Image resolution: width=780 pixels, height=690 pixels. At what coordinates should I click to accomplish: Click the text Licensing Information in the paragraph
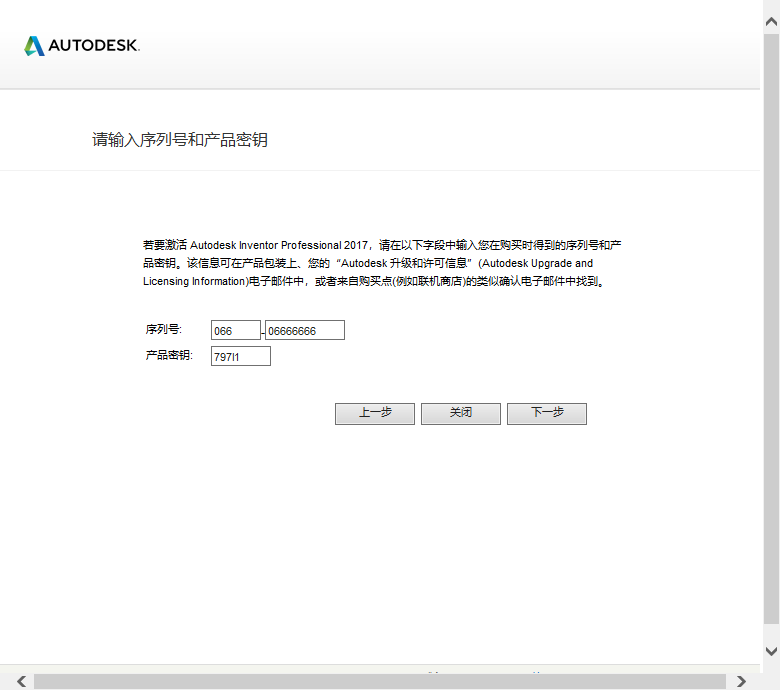[x=195, y=281]
